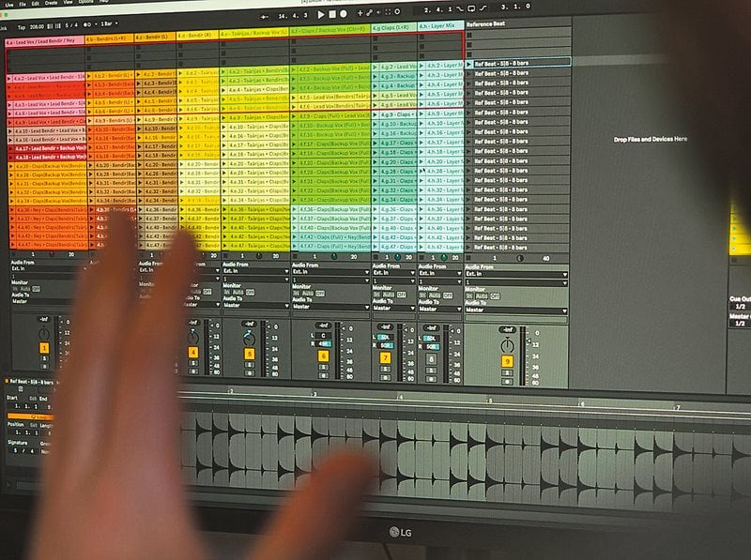Launch clip 4.g.2 play triangle
751x560 pixels.
click(375, 67)
